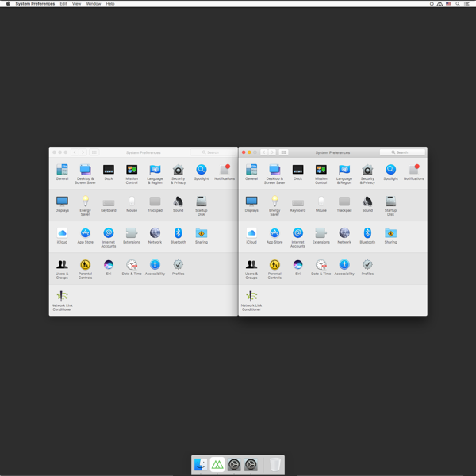Open Internet Accounts in the left window
The height and width of the screenshot is (476, 476).
109,237
